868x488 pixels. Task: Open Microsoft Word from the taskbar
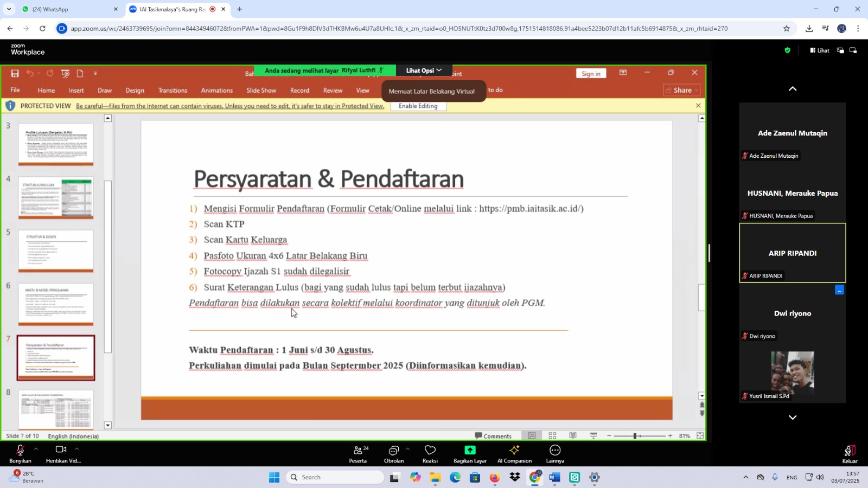[554, 477]
